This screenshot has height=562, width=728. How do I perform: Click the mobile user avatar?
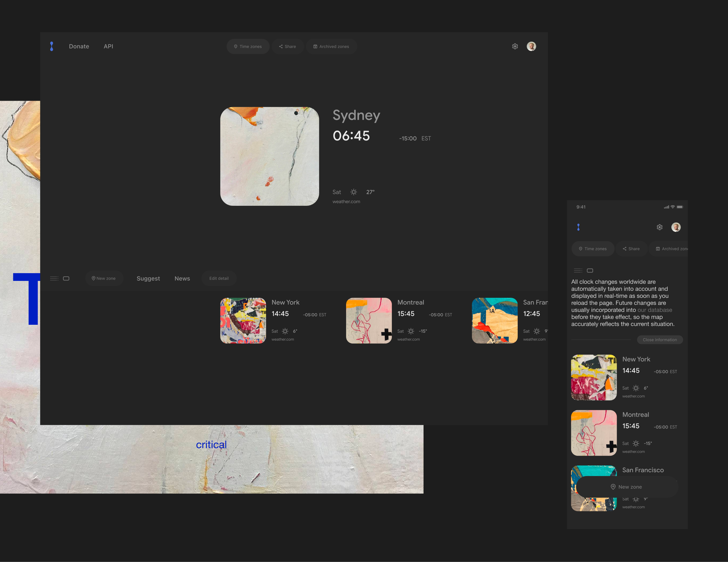coord(676,227)
